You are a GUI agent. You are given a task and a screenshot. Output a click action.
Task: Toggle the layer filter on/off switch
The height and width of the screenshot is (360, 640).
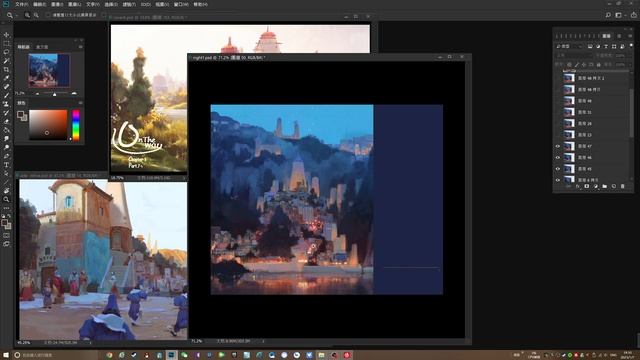631,46
